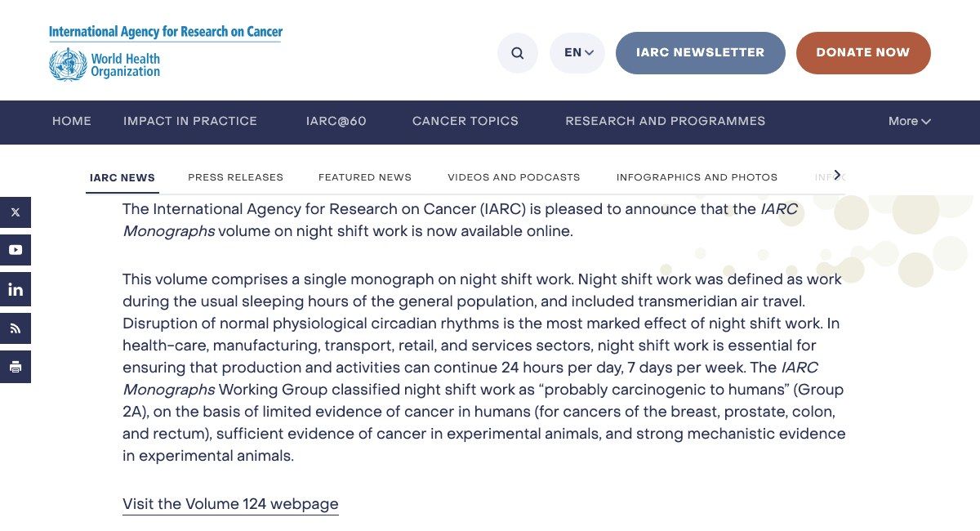This screenshot has width=980, height=531.
Task: Select the IARC NEWS tab
Action: [122, 177]
